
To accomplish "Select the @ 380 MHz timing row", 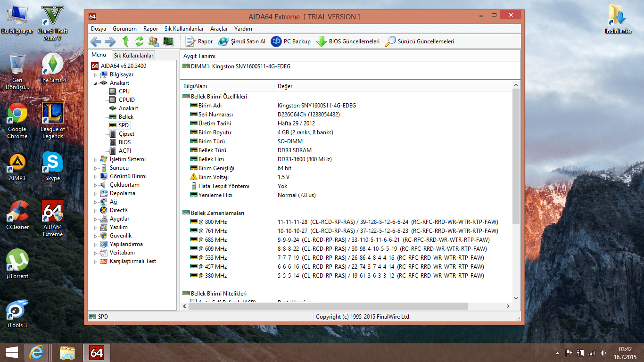I will (347, 276).
